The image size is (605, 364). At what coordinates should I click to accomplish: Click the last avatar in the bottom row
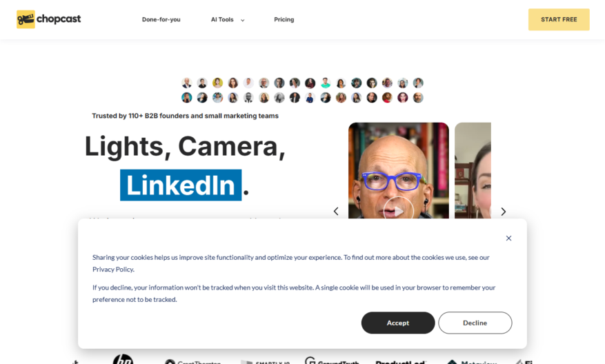pyautogui.click(x=418, y=98)
